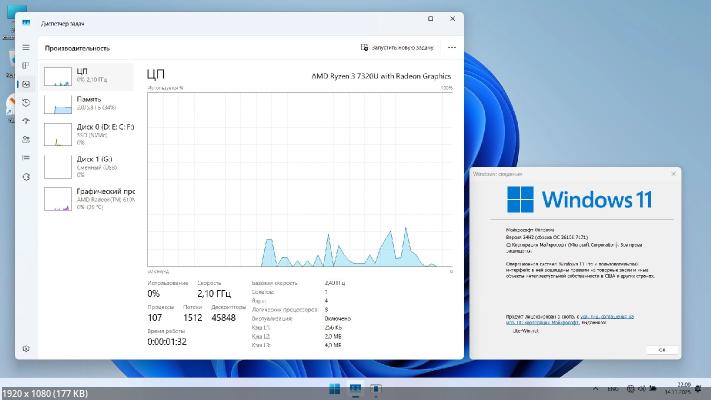Open the three-dots more options menu
This screenshot has width=711, height=400.
pos(452,47)
